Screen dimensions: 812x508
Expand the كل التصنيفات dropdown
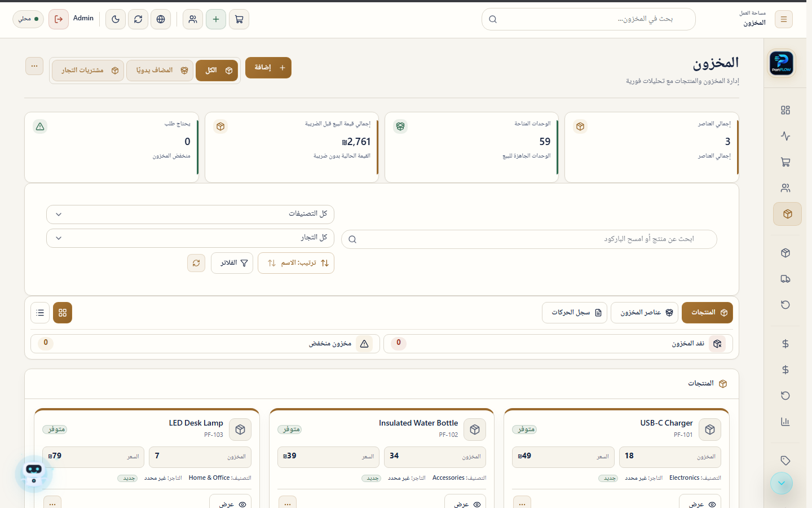(x=190, y=214)
